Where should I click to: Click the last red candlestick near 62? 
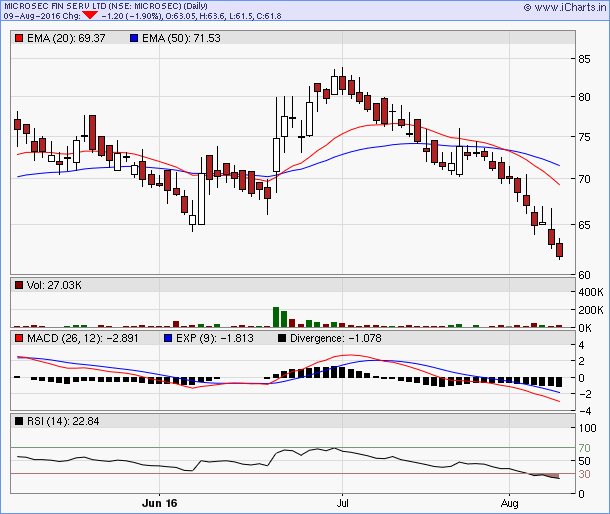coord(559,250)
